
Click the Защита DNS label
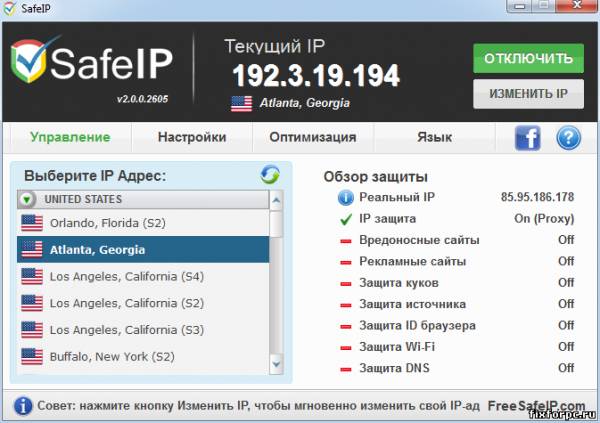(x=394, y=368)
